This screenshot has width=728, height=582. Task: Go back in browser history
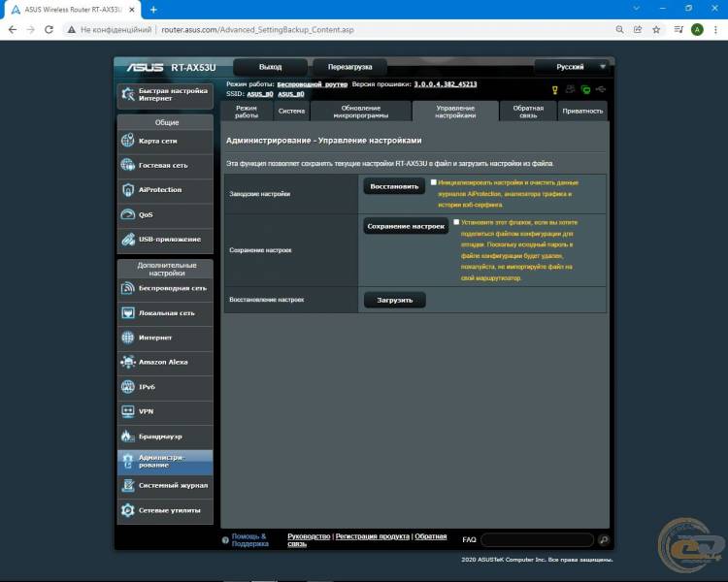[x=13, y=30]
